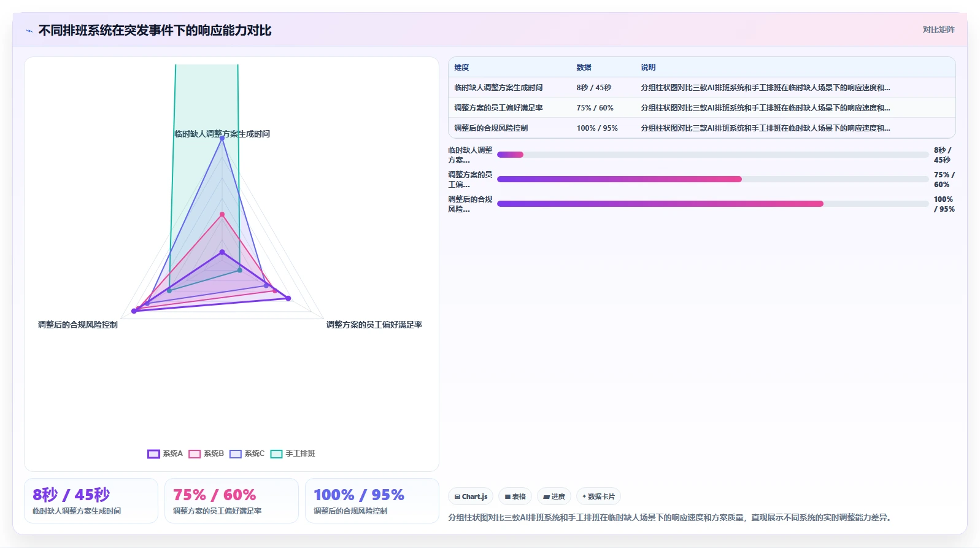Select table row 临时缺人调整方案生成时间
The height and width of the screenshot is (548, 980).
coord(701,88)
